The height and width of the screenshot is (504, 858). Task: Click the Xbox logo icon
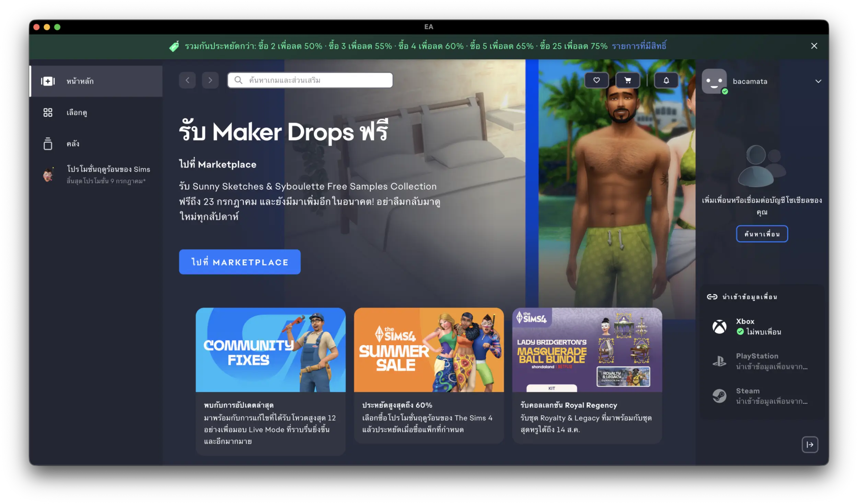click(719, 327)
